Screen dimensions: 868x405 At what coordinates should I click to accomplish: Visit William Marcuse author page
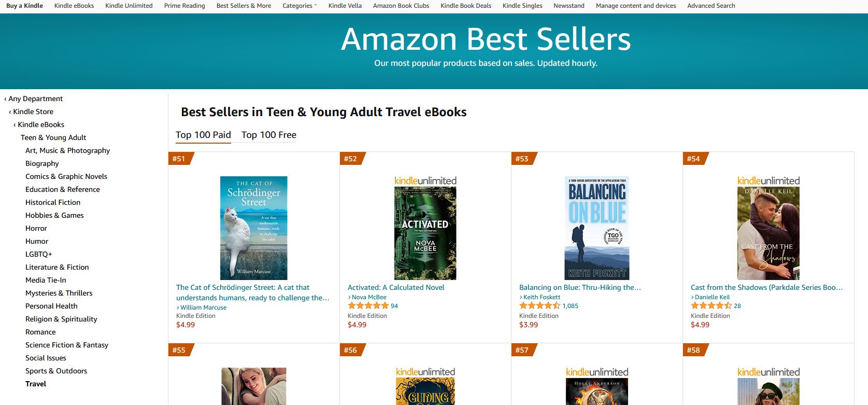click(203, 308)
